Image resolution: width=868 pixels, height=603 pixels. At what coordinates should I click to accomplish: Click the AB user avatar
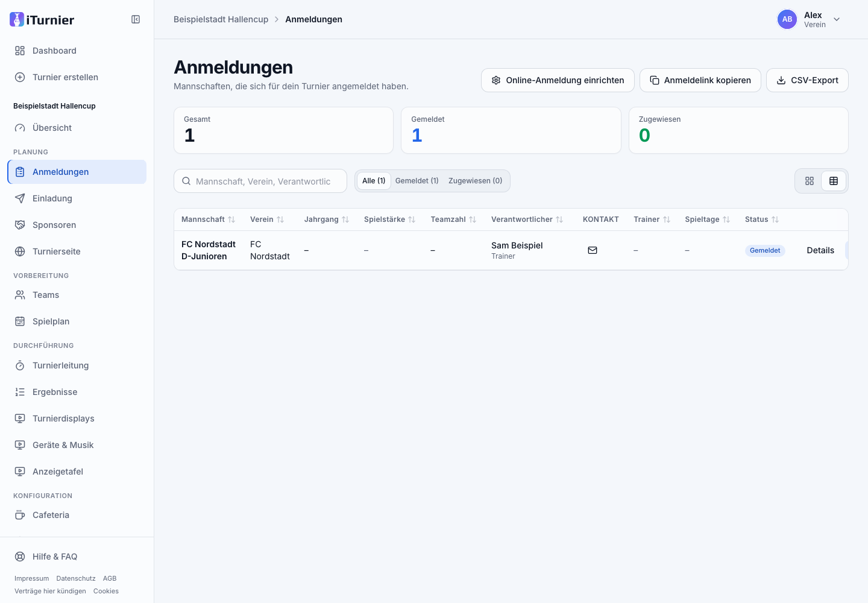(x=787, y=19)
